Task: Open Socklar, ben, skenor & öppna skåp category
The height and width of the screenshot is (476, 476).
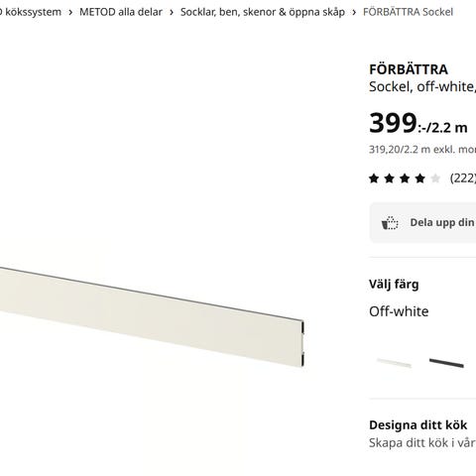Action: pos(263,12)
